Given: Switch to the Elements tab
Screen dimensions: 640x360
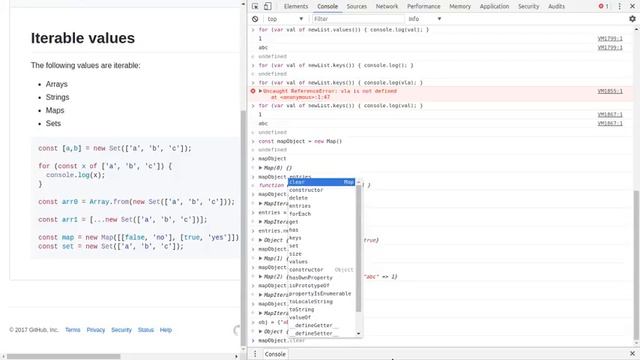Looking at the screenshot, I should tap(296, 7).
